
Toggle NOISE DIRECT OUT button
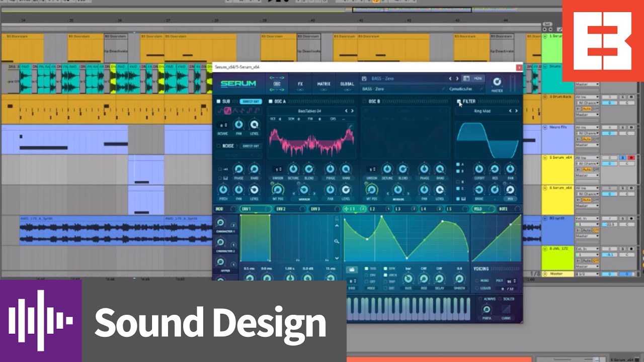(250, 146)
